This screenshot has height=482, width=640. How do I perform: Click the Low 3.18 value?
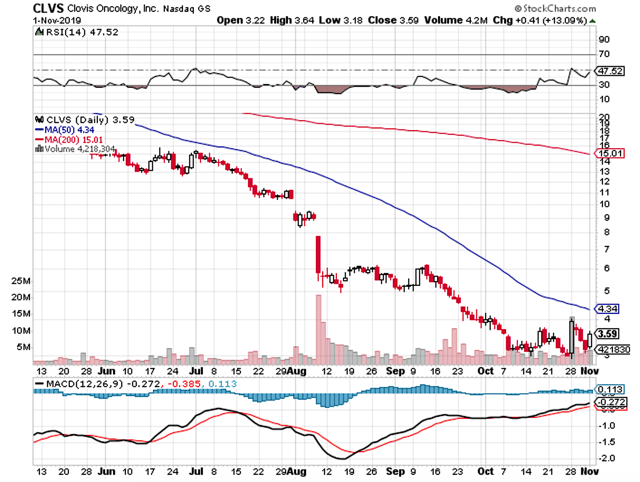340,20
